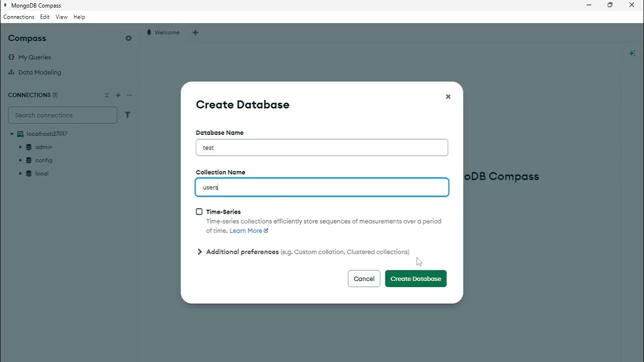Click the Create Database button
This screenshot has width=644, height=362.
coord(416,279)
